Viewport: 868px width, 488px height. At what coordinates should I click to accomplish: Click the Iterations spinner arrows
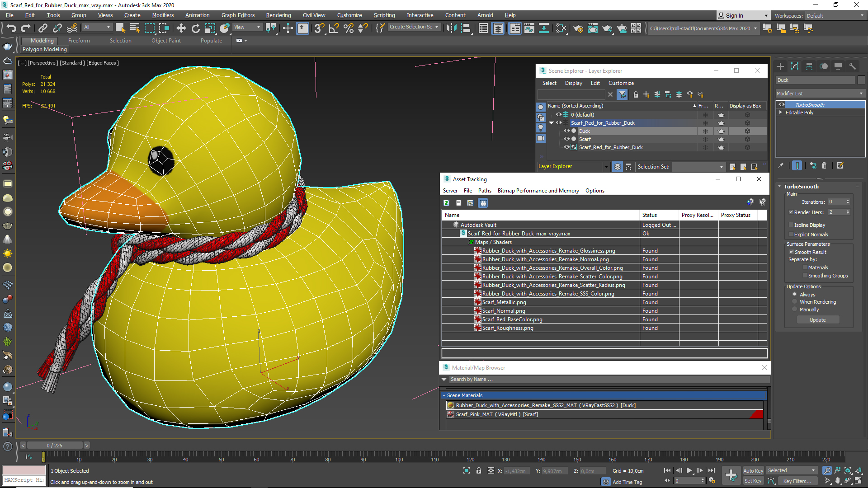point(848,202)
